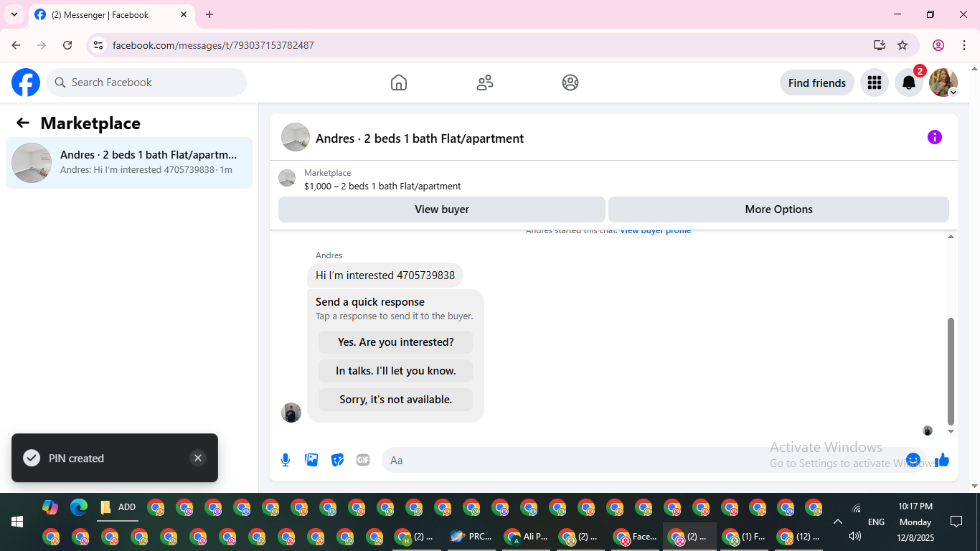The image size is (980, 551).
Task: Open account menu via profile picture
Action: pos(943,83)
